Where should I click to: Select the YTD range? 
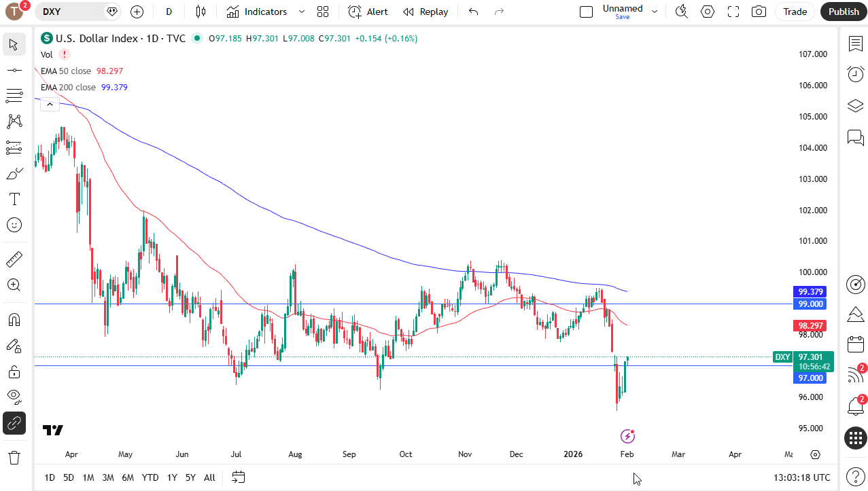(x=150, y=477)
